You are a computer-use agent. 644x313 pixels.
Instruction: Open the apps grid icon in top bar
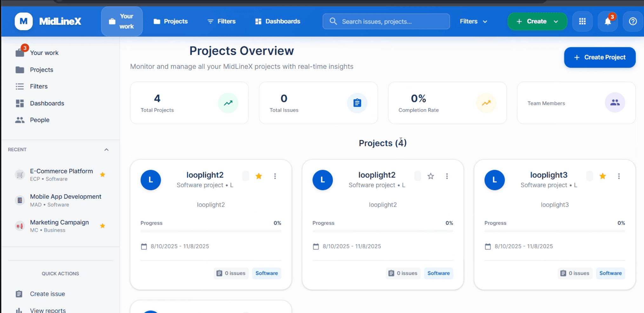coord(582,21)
